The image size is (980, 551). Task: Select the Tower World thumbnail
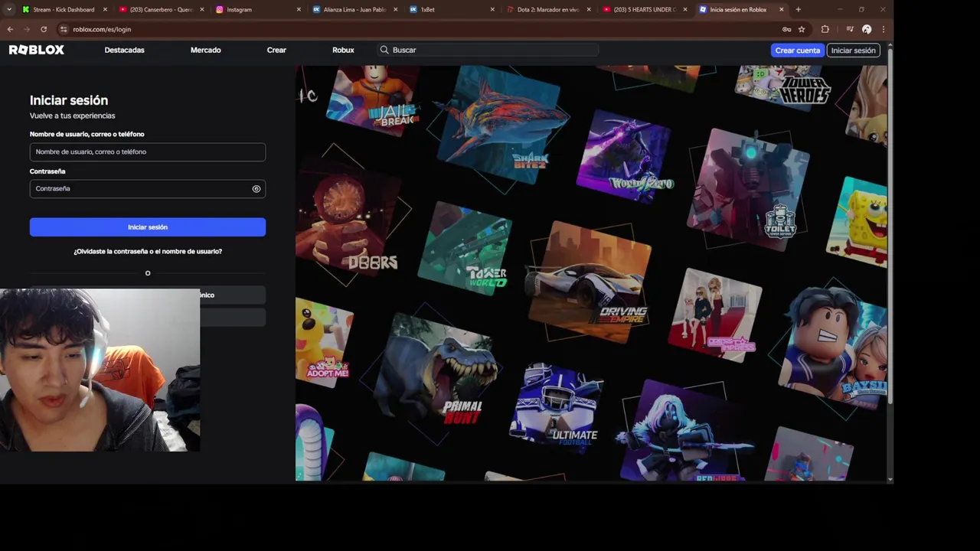coord(465,249)
